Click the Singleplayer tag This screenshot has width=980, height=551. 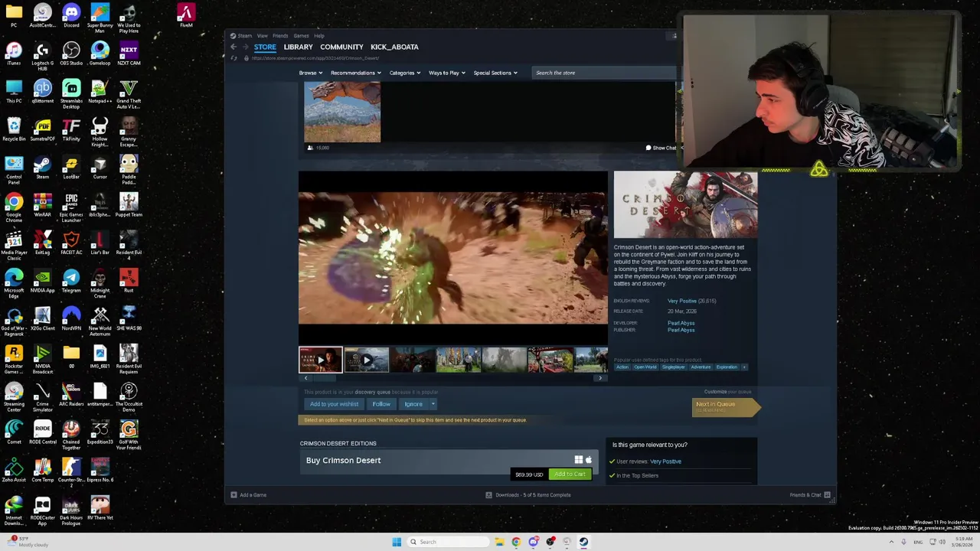coord(674,367)
